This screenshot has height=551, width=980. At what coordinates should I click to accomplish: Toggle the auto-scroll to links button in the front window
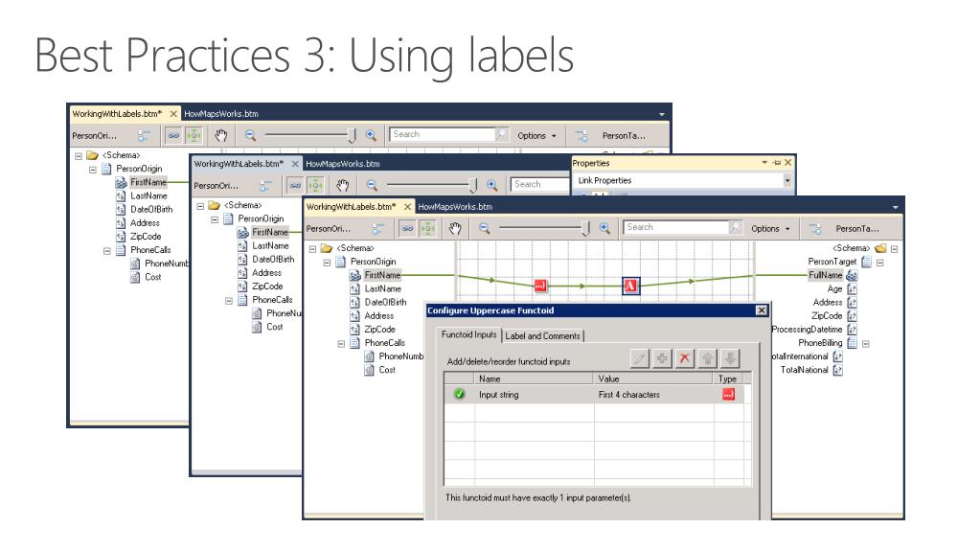(x=428, y=228)
